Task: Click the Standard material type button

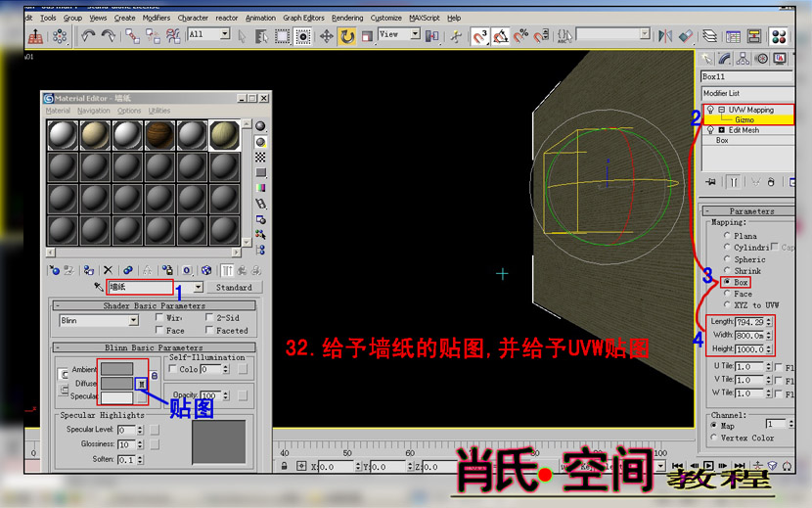Action: [234, 288]
